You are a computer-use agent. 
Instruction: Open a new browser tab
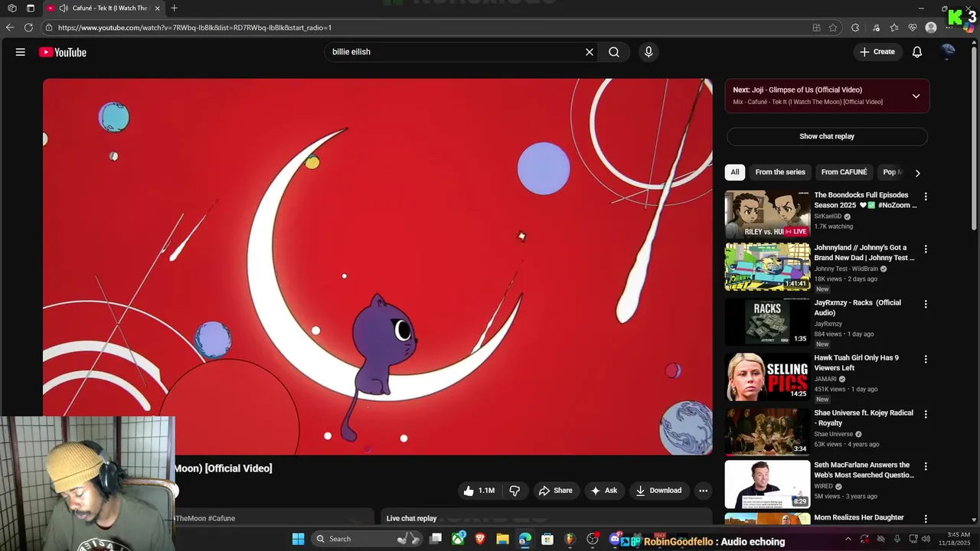coord(175,8)
